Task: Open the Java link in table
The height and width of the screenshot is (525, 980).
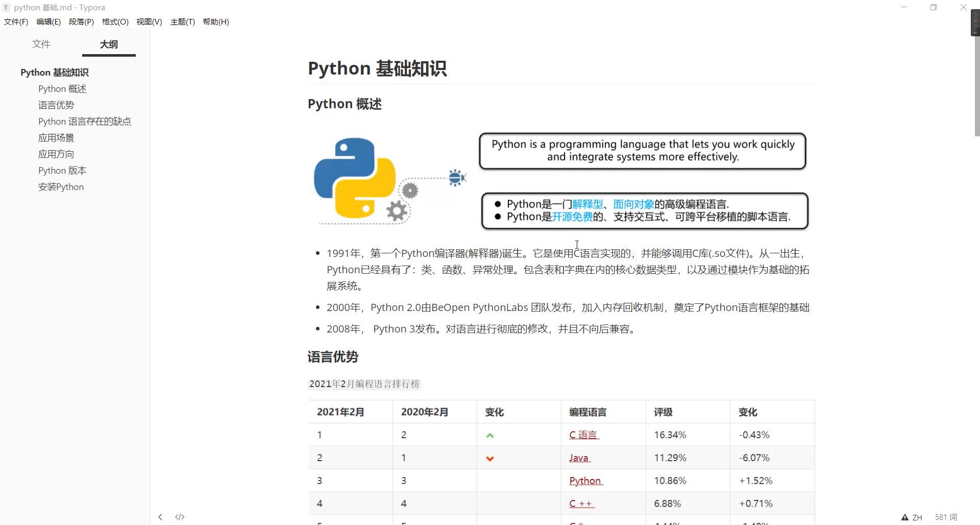Action: click(579, 458)
